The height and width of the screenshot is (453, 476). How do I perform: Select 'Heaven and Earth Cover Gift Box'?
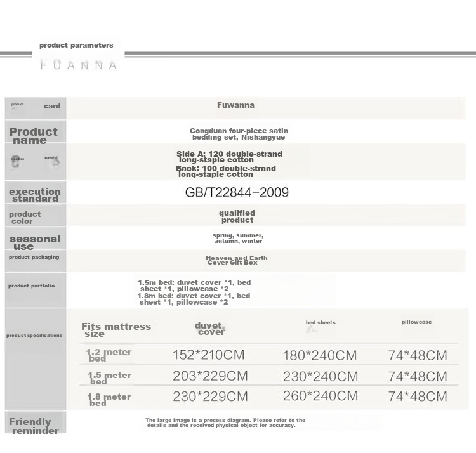click(x=237, y=260)
